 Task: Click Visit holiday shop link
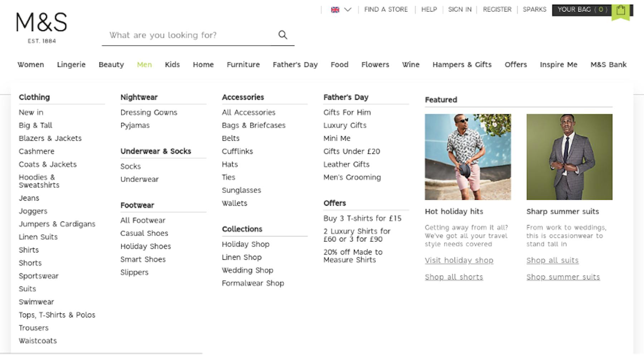click(459, 260)
